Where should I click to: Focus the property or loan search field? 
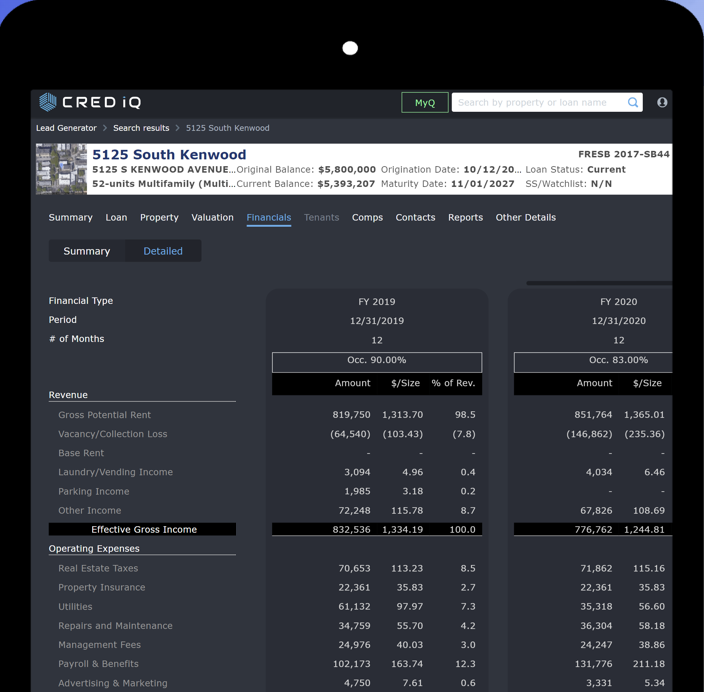pyautogui.click(x=538, y=102)
